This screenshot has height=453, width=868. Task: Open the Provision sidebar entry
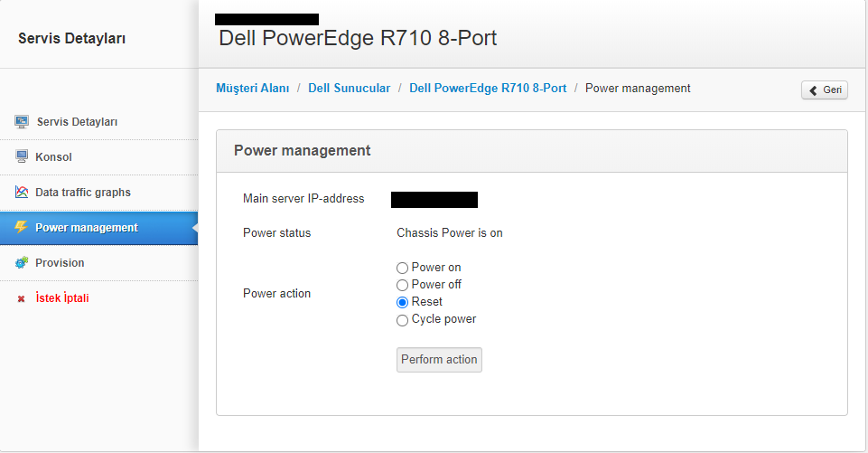pos(99,263)
